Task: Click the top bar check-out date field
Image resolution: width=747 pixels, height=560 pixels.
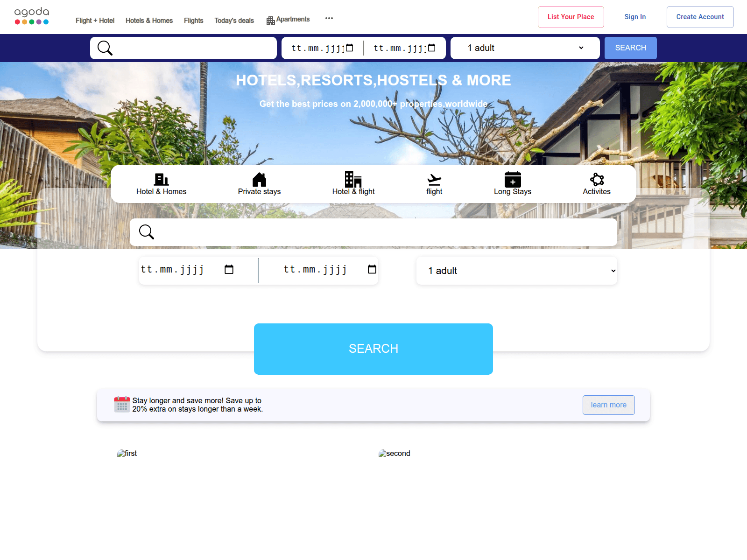Action: pyautogui.click(x=404, y=48)
